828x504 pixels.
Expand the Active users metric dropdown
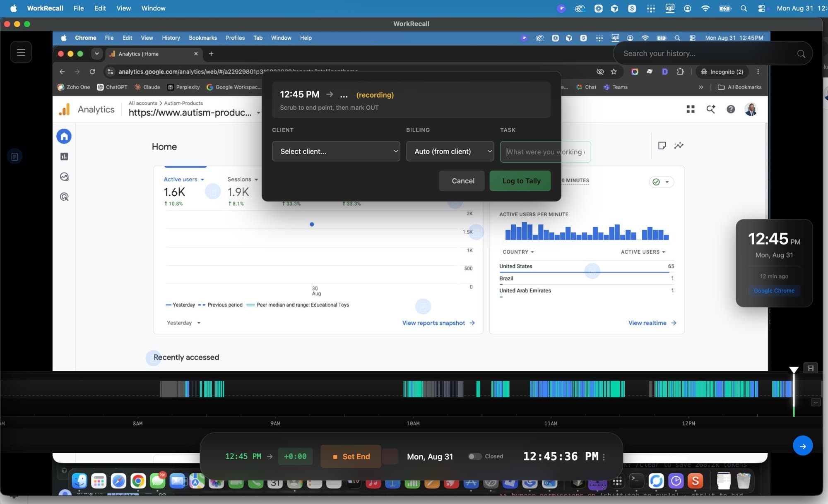click(184, 179)
